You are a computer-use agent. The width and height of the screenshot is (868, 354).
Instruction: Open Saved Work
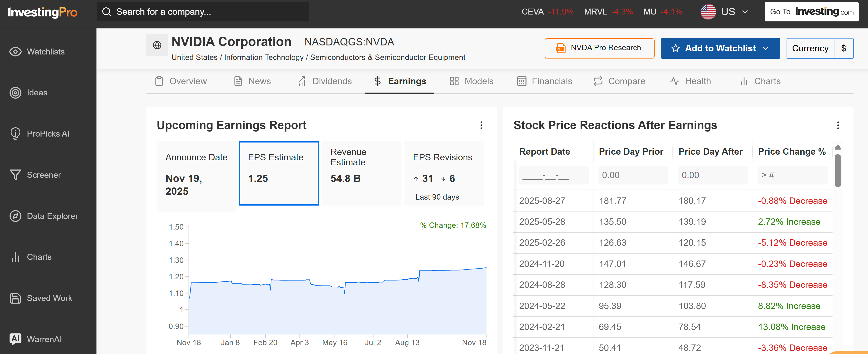pos(50,298)
